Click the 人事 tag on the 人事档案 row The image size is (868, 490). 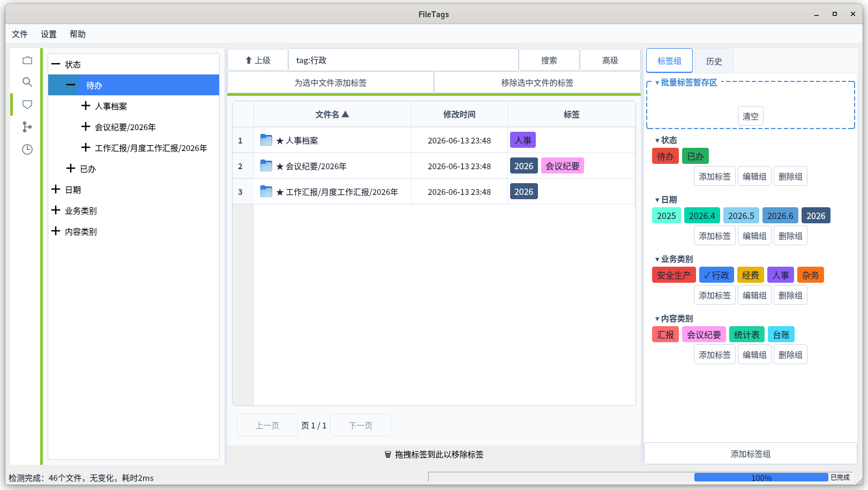[x=523, y=140]
